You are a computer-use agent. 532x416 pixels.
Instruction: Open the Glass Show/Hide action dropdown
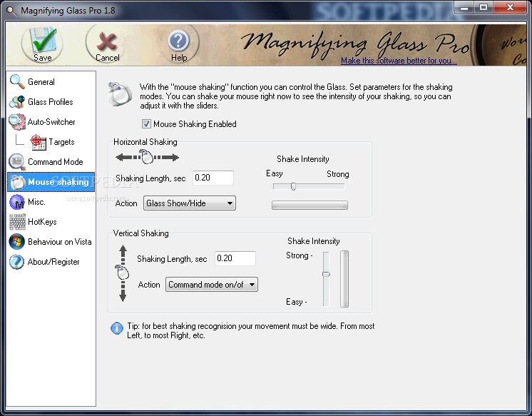point(189,203)
